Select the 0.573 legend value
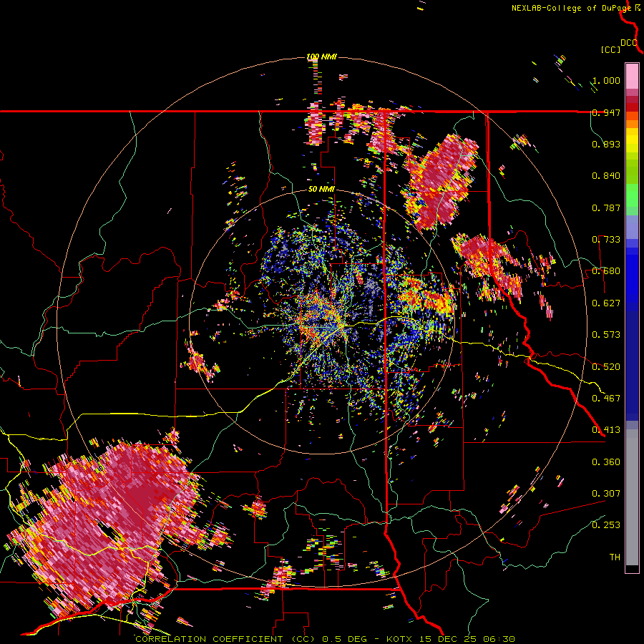Image resolution: width=644 pixels, height=644 pixels. tap(606, 335)
